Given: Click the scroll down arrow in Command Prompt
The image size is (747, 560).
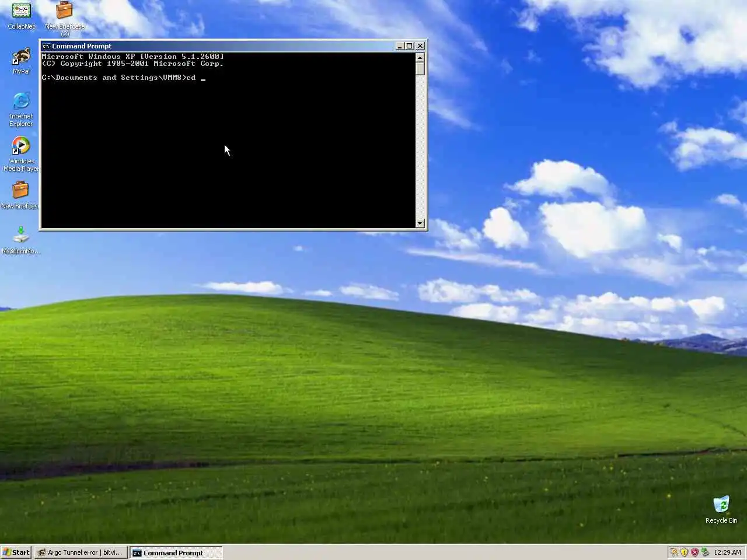Looking at the screenshot, I should 420,223.
